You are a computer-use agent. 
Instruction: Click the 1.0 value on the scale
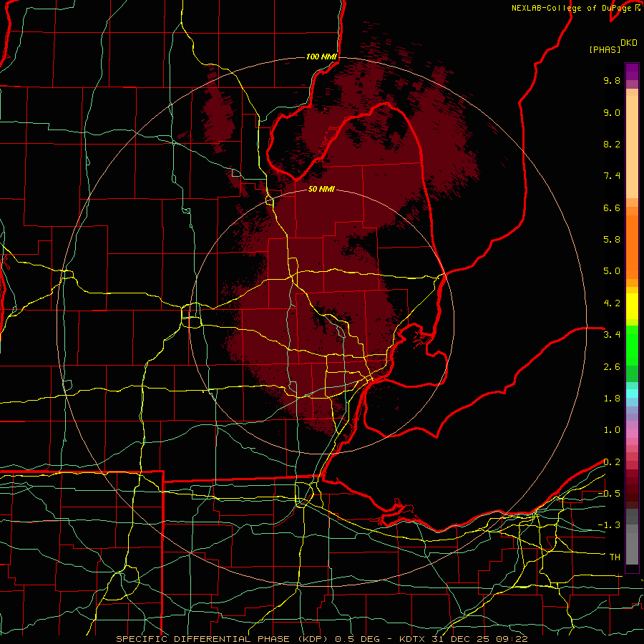612,430
